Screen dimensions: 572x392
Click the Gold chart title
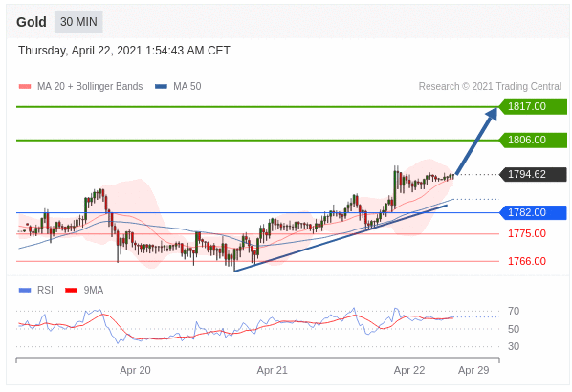(x=32, y=22)
